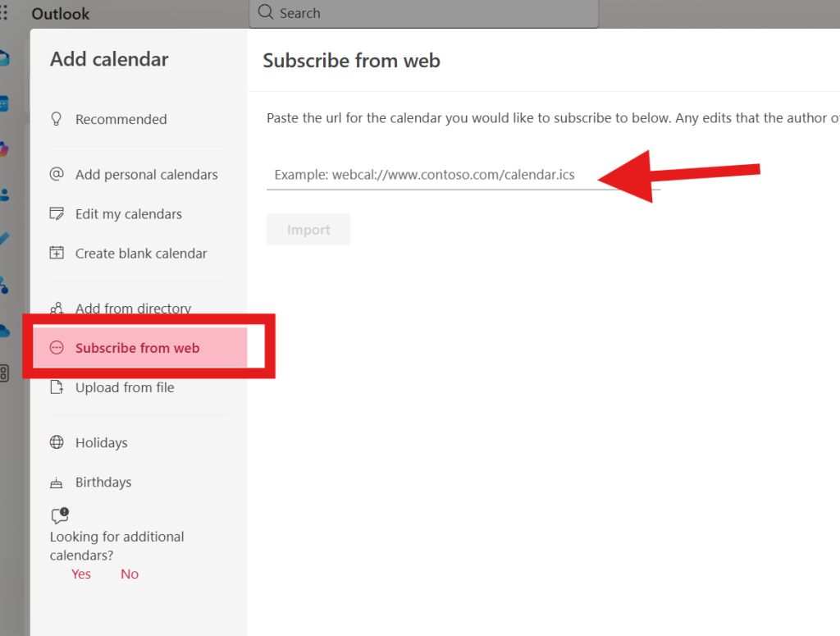Click the Upload from file document icon
Viewport: 840px width, 636px height.
tap(57, 387)
